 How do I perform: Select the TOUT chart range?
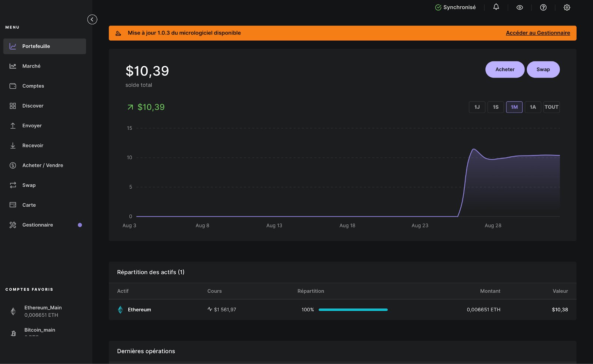pyautogui.click(x=551, y=107)
